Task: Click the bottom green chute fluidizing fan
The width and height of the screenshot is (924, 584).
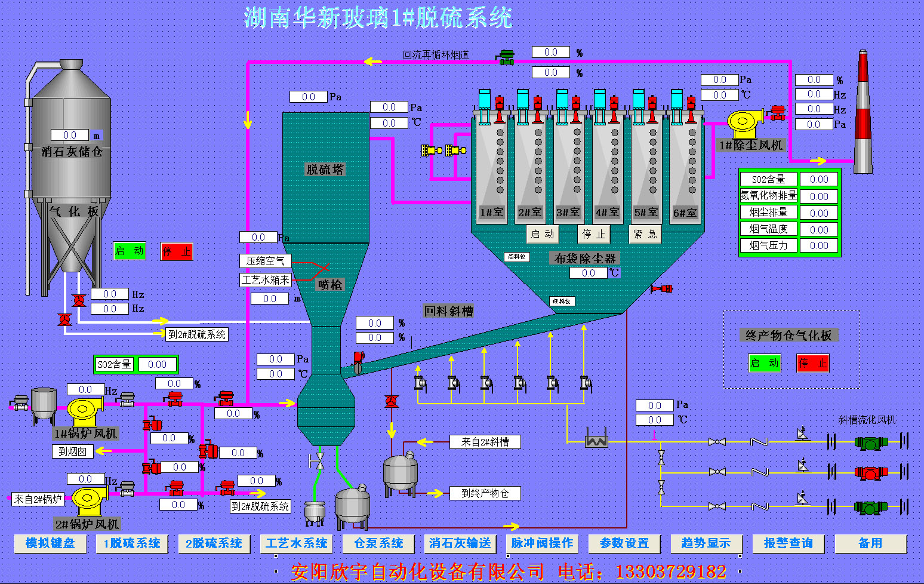Action: (871, 507)
